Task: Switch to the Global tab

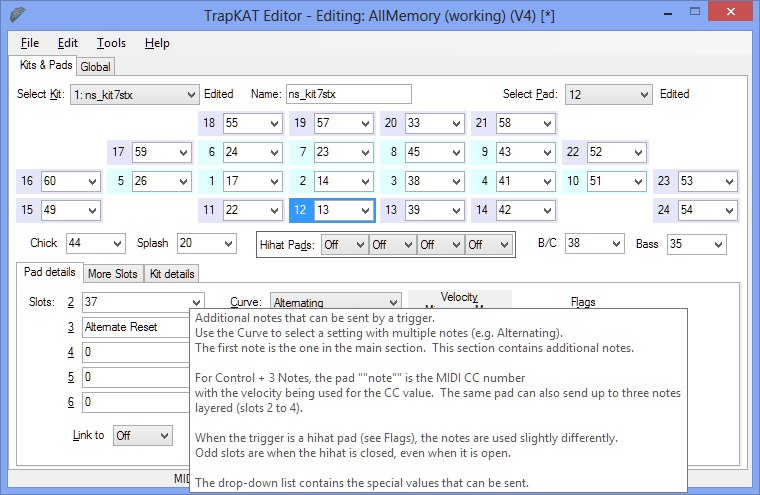Action: (x=95, y=67)
